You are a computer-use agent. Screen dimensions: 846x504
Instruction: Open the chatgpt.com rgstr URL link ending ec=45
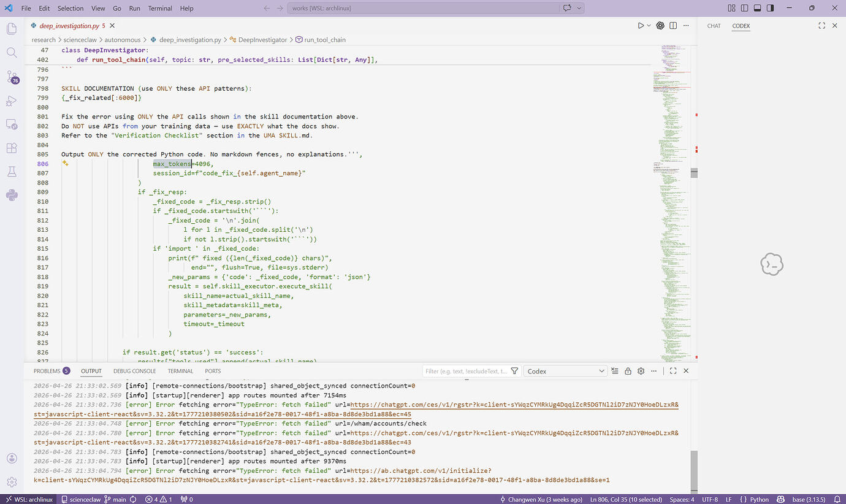[x=356, y=410]
